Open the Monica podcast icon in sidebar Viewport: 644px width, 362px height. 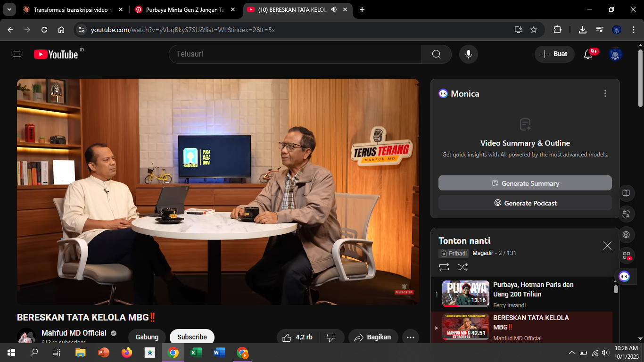click(626, 235)
